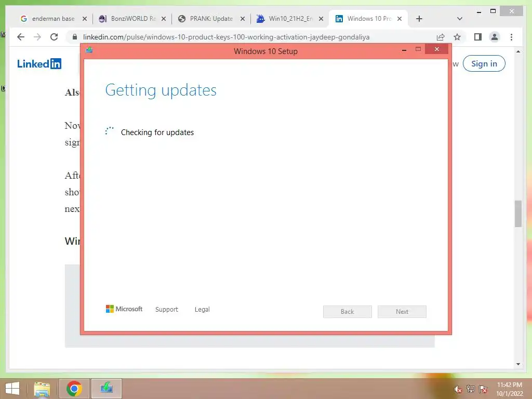This screenshot has height=399, width=532.
Task: Click the muted volume tray icon
Action: (458, 389)
